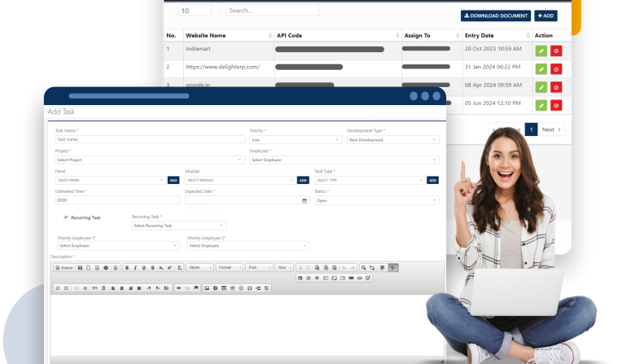Viewport: 627px width, 364px height.
Task: Click the delete icon for the 05 Jun 2024 entry
Action: coord(556,105)
